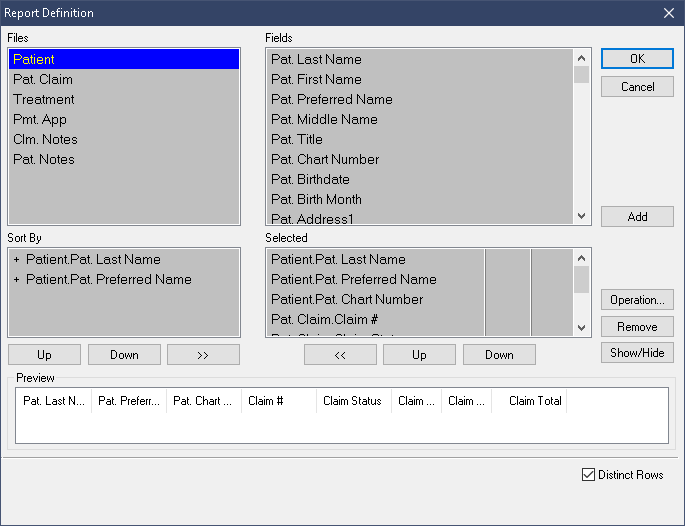Toggle the Distinct Rows checkbox
685x526 pixels.
[x=588, y=475]
